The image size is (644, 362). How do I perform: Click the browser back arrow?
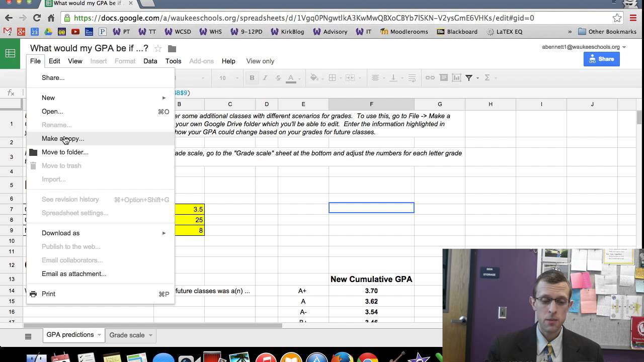[9, 18]
